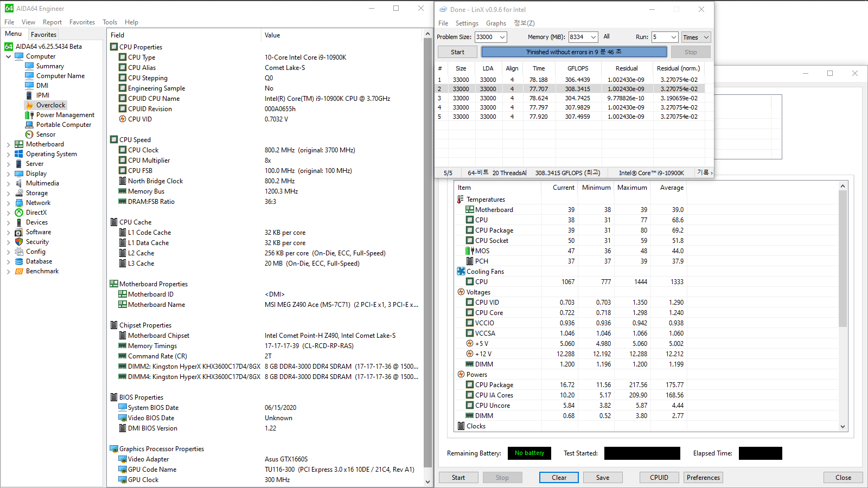The height and width of the screenshot is (488, 868).
Task: Click the MOS sensor icon
Action: coord(470,251)
